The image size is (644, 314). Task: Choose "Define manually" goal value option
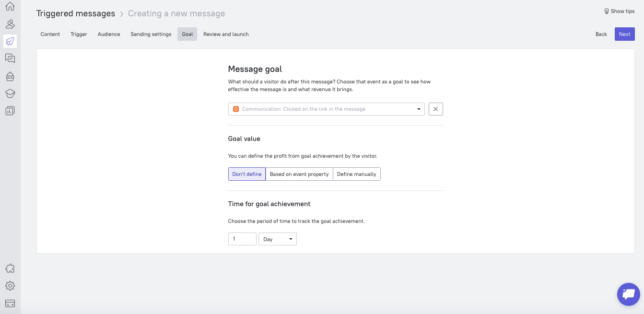pos(356,174)
